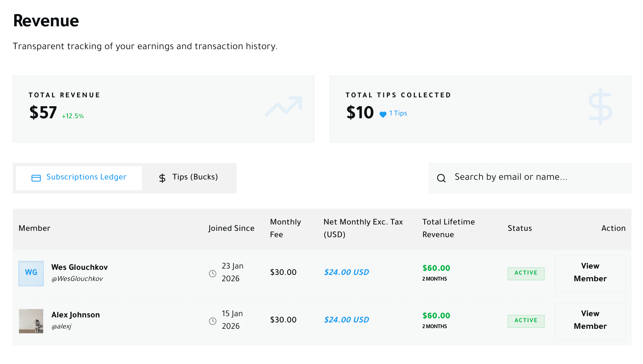Open the 1 Tips link
The width and height of the screenshot is (643, 364).
[398, 113]
